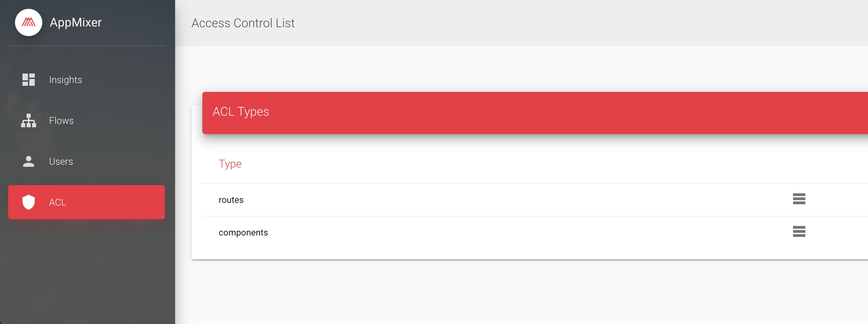Image resolution: width=868 pixels, height=324 pixels.
Task: Navigate to the Flows sidebar label
Action: click(x=61, y=121)
